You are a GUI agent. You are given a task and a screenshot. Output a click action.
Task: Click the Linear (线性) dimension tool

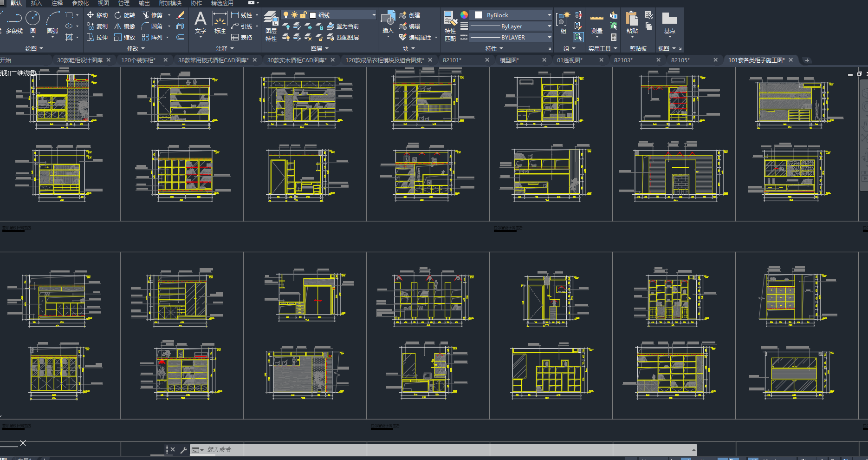242,15
